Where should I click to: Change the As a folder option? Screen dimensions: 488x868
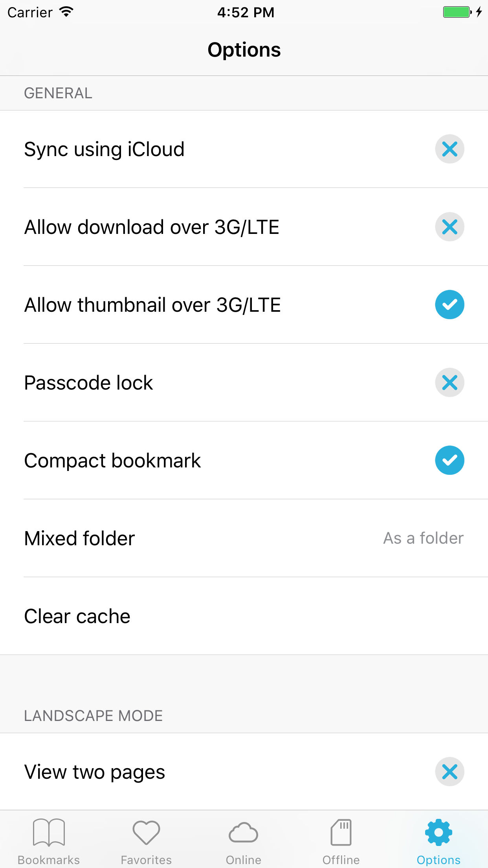point(423,538)
